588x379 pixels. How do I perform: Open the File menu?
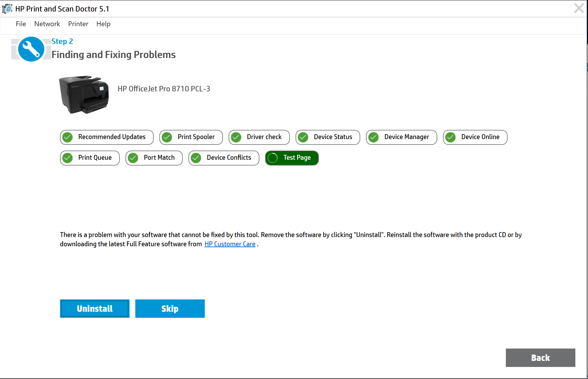(x=21, y=24)
